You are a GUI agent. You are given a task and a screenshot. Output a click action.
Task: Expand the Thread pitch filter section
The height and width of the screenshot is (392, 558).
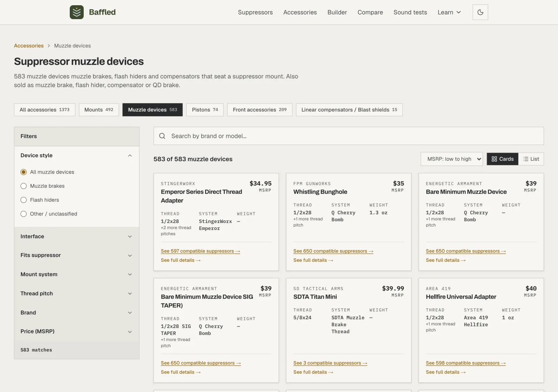[x=77, y=294]
